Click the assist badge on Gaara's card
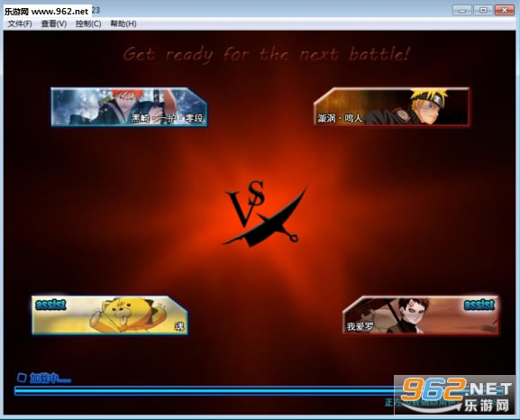The image size is (520, 420). click(x=479, y=305)
